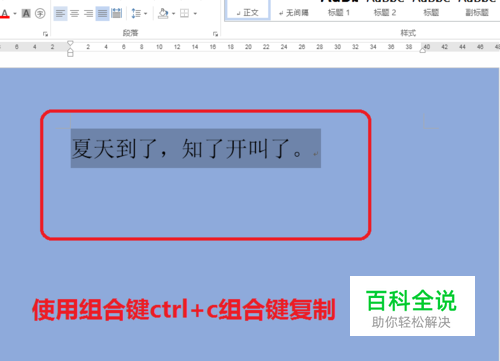Screen dimensions: 500x361
Task: Click the borders icon
Action: tap(184, 14)
